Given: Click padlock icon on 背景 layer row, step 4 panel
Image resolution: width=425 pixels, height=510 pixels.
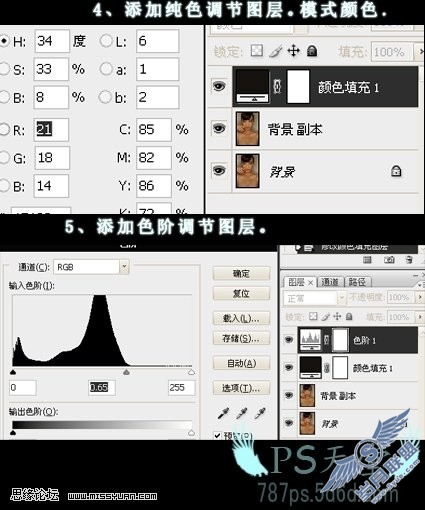Looking at the screenshot, I should 396,171.
